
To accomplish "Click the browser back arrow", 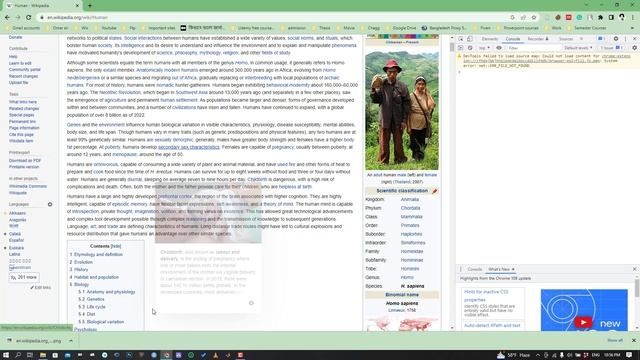I will coord(7,18).
